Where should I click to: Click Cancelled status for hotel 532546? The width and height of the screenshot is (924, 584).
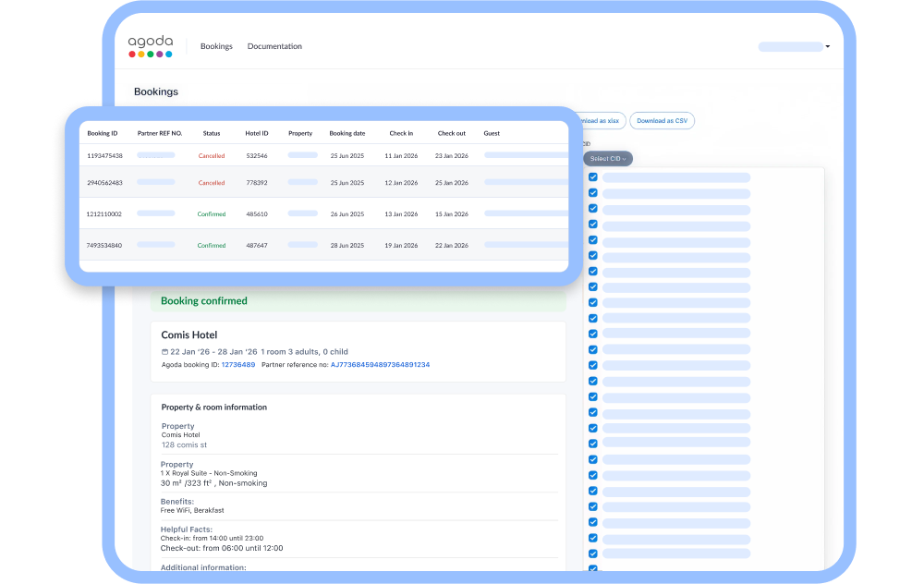212,155
